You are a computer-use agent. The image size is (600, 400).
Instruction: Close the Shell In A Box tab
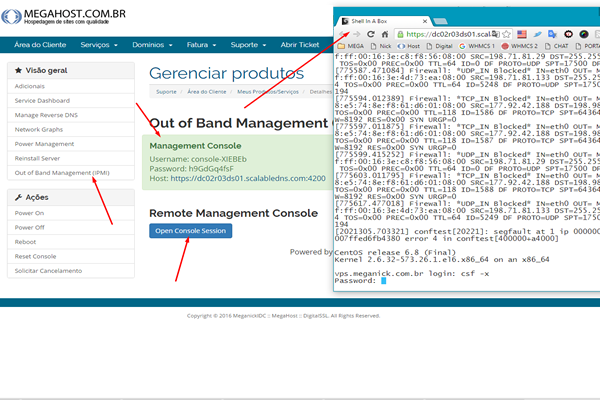425,21
